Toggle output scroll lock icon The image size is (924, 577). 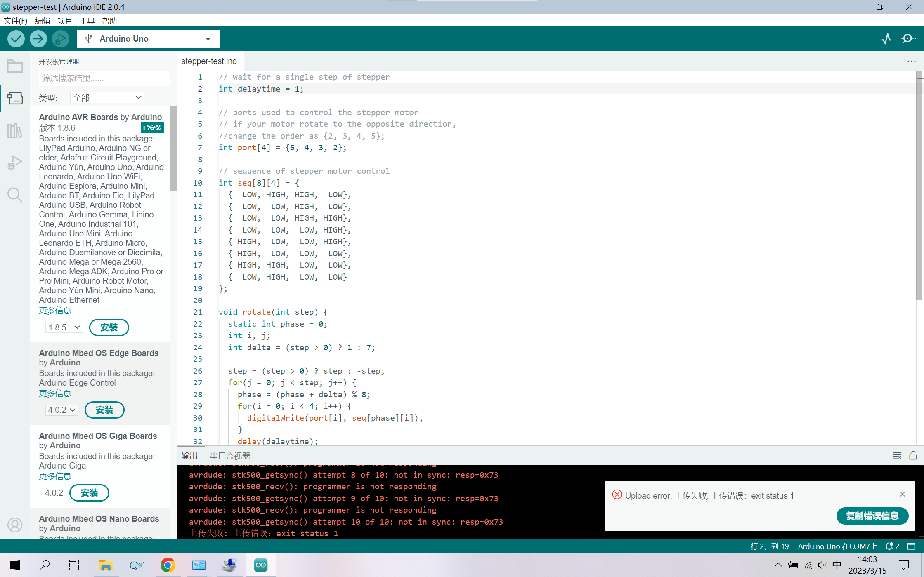(913, 455)
